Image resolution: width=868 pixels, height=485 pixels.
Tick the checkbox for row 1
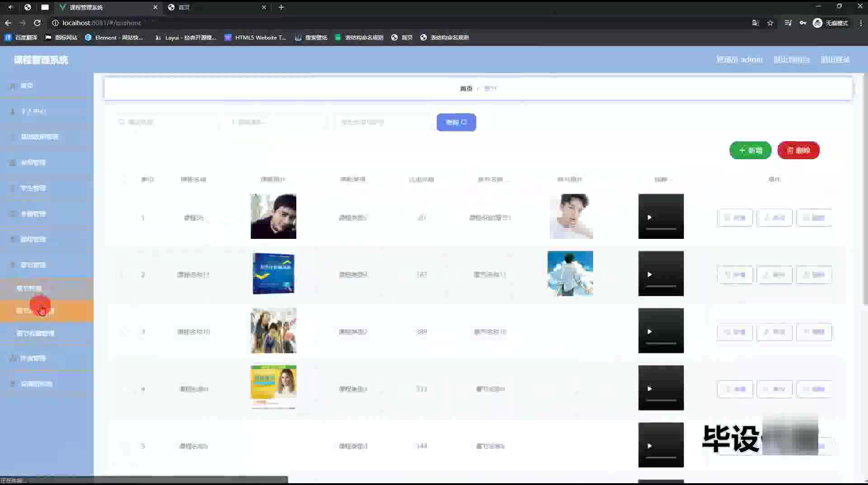(x=123, y=218)
